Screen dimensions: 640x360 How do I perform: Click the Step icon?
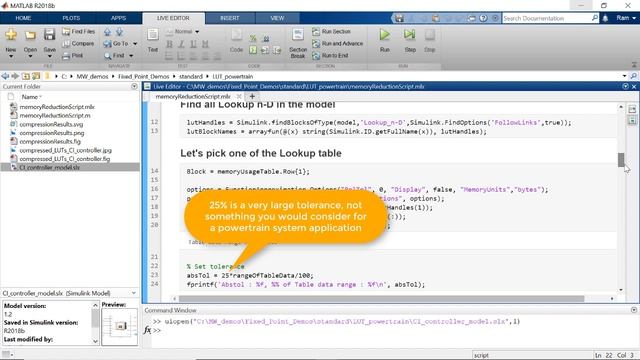point(410,35)
